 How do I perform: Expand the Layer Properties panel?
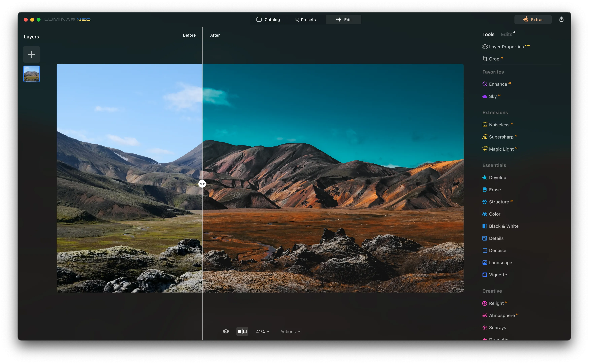[x=506, y=47]
